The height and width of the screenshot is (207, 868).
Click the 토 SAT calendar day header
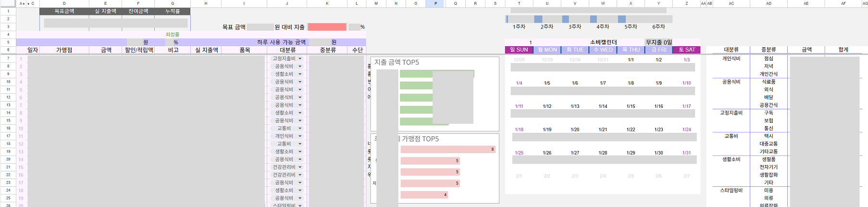686,50
